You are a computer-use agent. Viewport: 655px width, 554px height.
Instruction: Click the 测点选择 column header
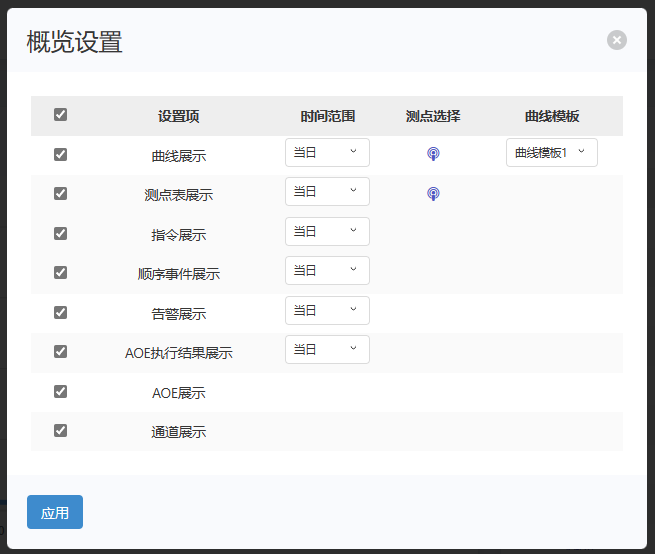coord(433,116)
